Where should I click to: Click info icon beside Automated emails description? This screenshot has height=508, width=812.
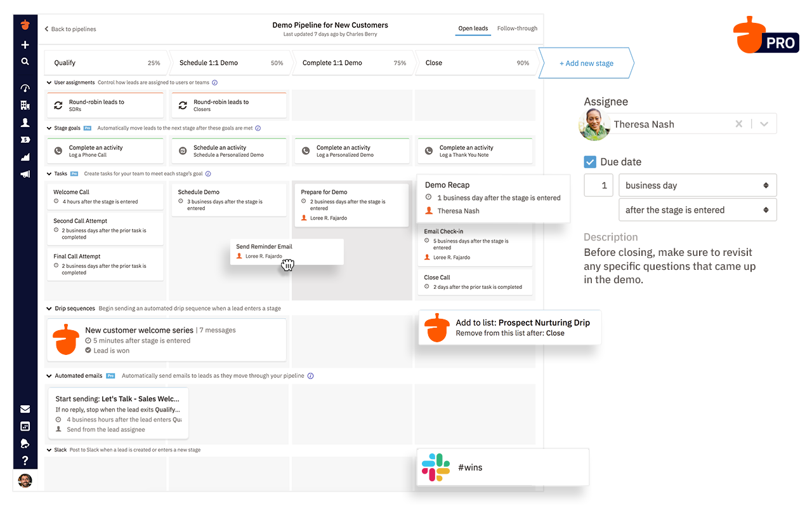(x=310, y=376)
